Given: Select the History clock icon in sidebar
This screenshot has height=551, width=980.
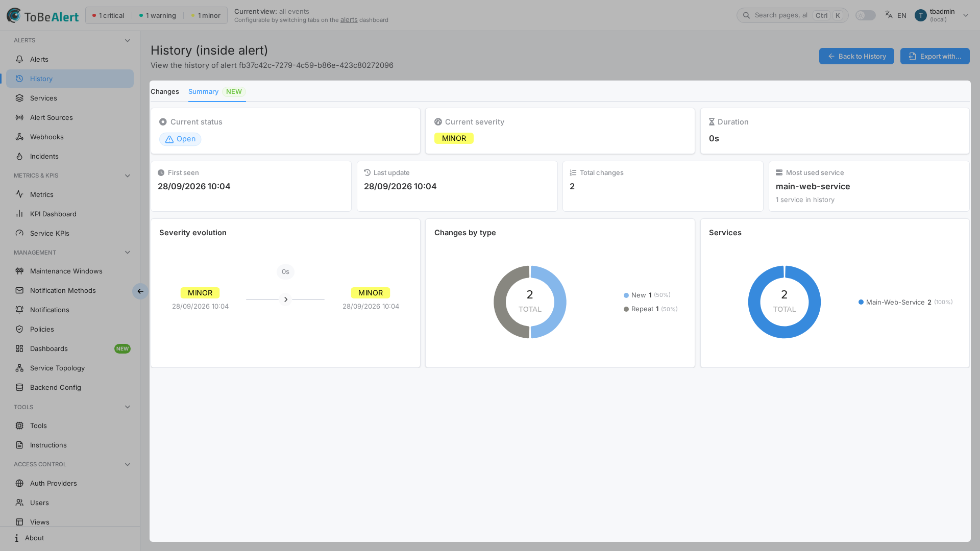Looking at the screenshot, I should pyautogui.click(x=19, y=79).
